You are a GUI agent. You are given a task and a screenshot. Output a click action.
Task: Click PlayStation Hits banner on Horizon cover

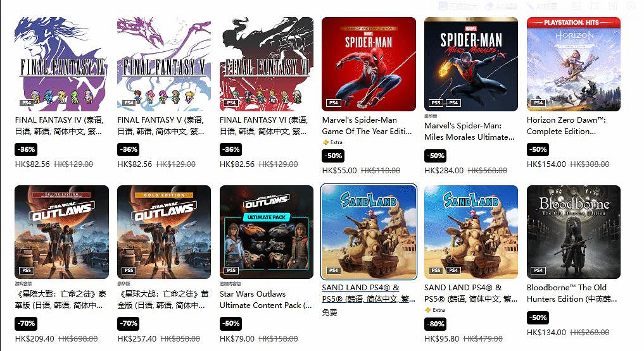[573, 23]
